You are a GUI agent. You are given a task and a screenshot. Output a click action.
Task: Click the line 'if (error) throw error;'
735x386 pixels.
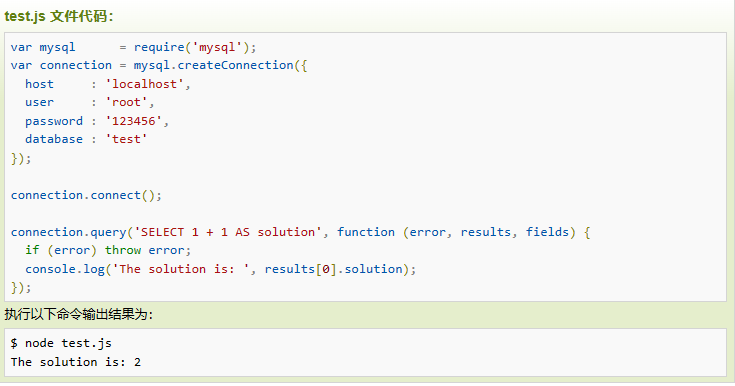[108, 250]
